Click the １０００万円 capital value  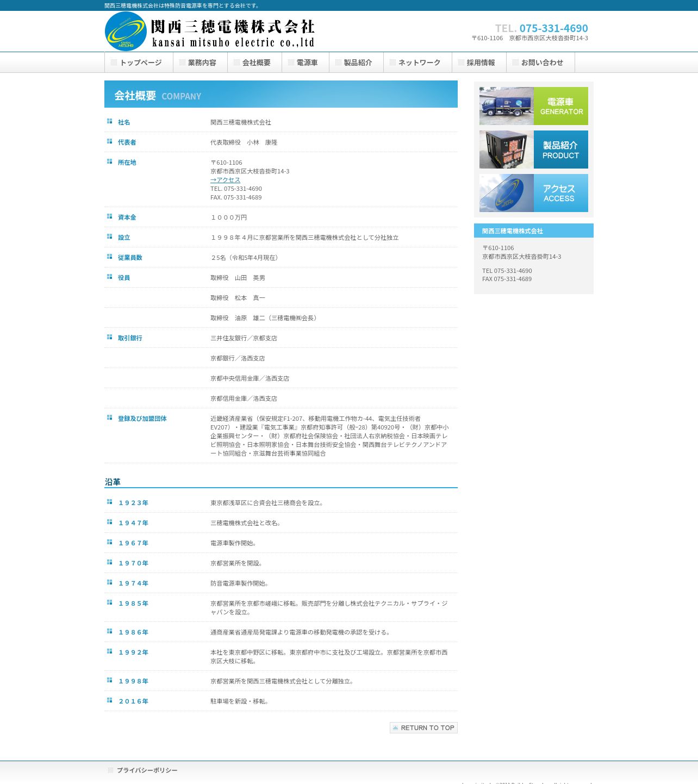click(229, 217)
